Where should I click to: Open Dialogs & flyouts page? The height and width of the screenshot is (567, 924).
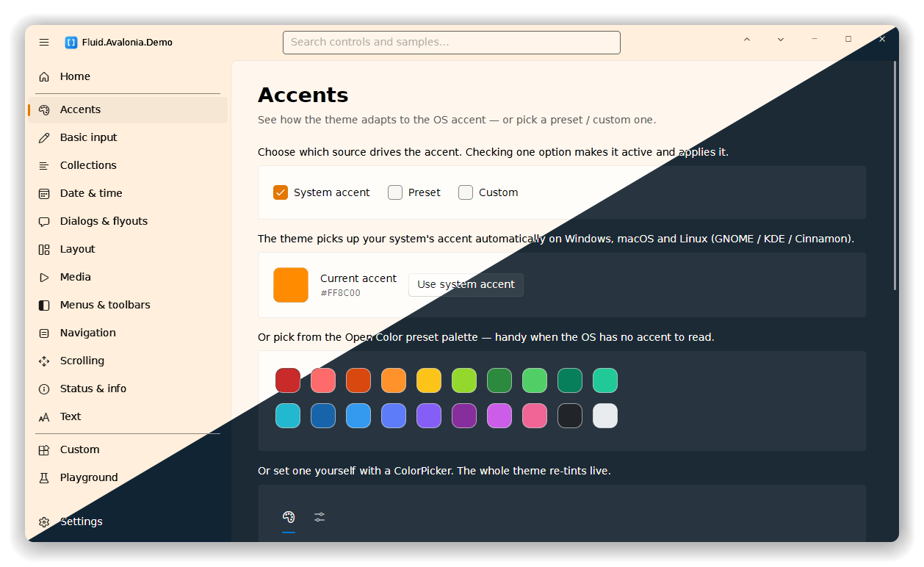click(128, 221)
